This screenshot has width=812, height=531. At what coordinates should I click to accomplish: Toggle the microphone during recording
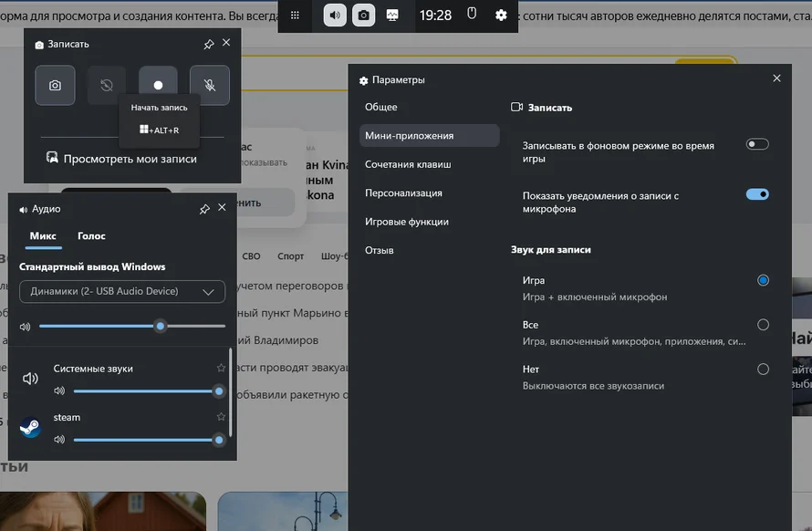(x=210, y=85)
